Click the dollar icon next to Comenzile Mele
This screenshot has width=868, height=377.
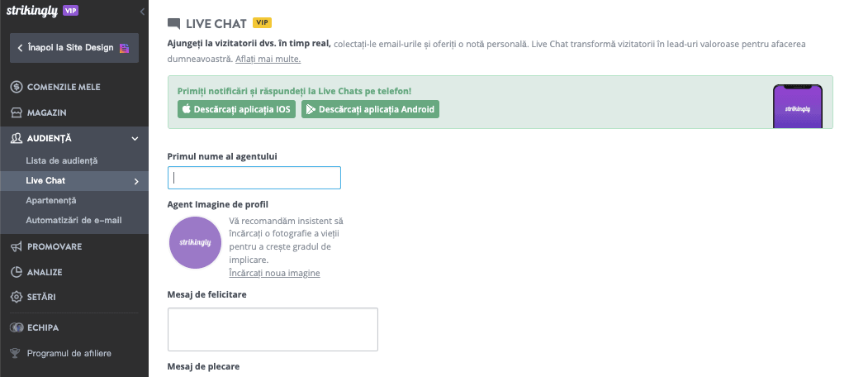(17, 87)
